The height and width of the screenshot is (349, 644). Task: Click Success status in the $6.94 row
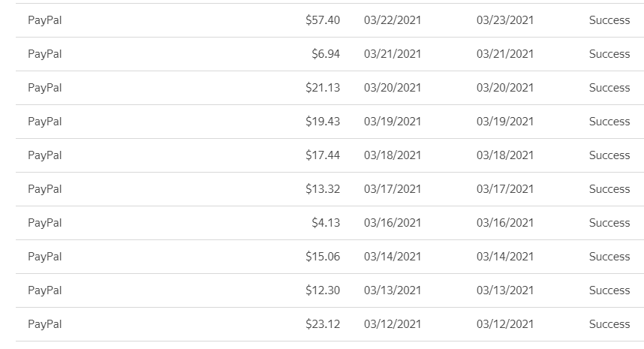(609, 54)
